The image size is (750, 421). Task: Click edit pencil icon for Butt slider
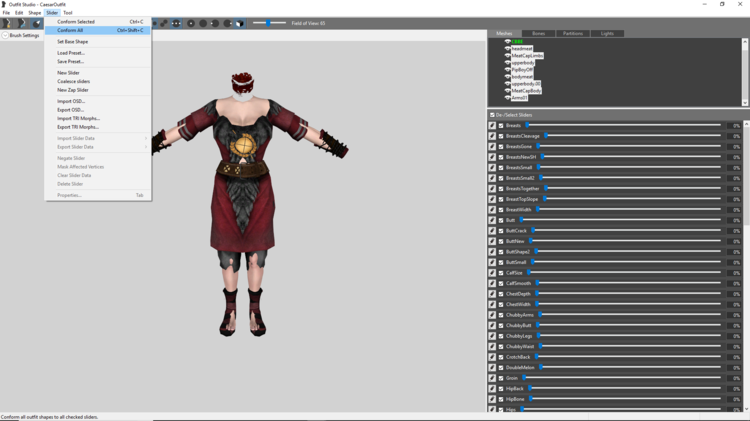pyautogui.click(x=492, y=220)
